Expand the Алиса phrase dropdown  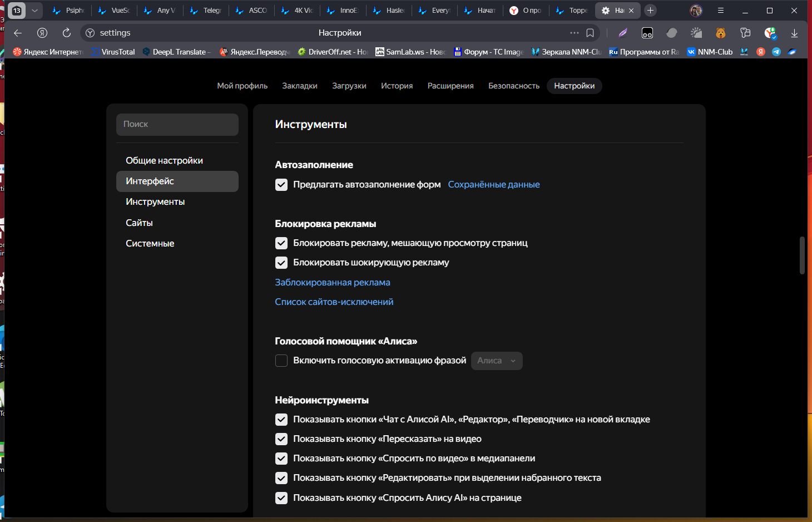497,361
